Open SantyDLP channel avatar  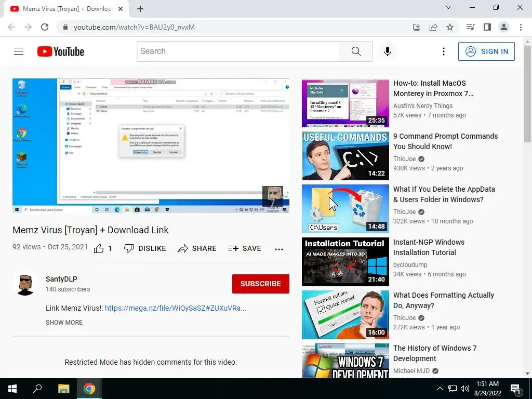pyautogui.click(x=25, y=284)
